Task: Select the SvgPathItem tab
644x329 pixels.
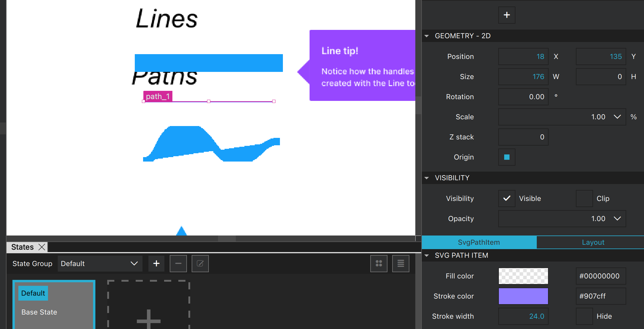Action: tap(479, 242)
